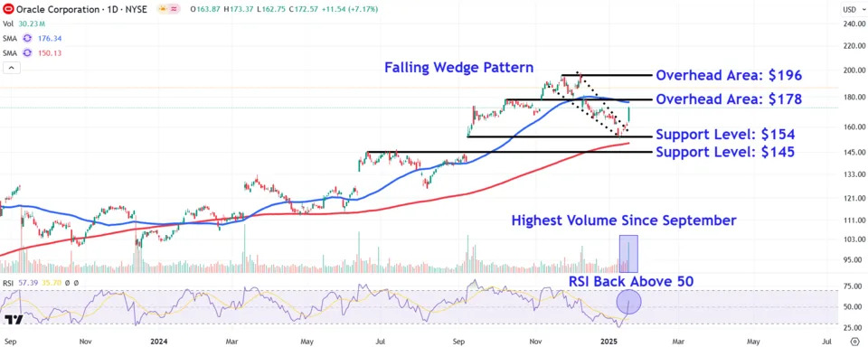
Task: Select the Highest Volume Since September annotation
Action: pos(624,220)
